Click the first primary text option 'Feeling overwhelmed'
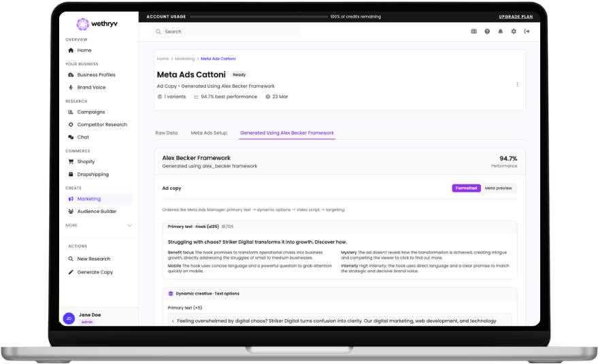 click(x=336, y=321)
